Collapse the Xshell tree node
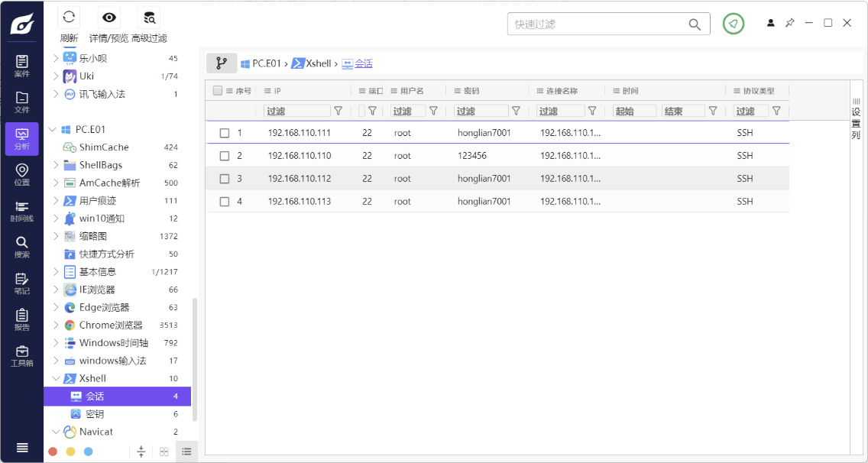 [56, 378]
